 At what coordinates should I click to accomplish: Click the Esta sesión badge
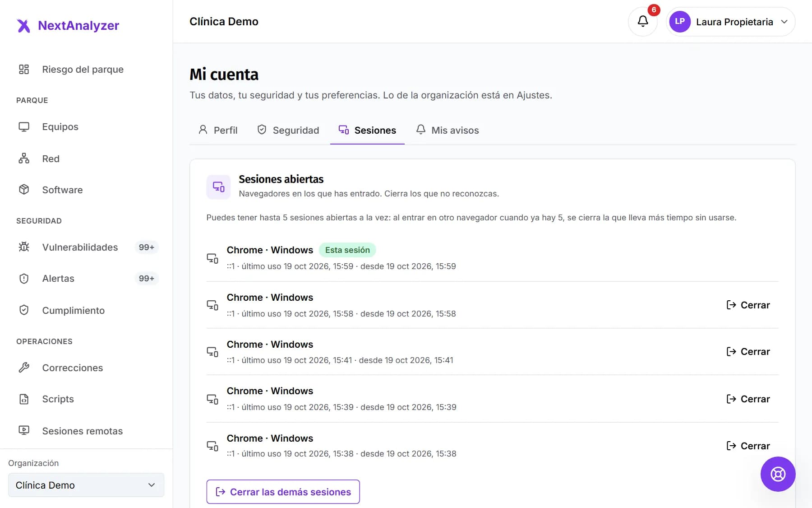click(x=347, y=250)
